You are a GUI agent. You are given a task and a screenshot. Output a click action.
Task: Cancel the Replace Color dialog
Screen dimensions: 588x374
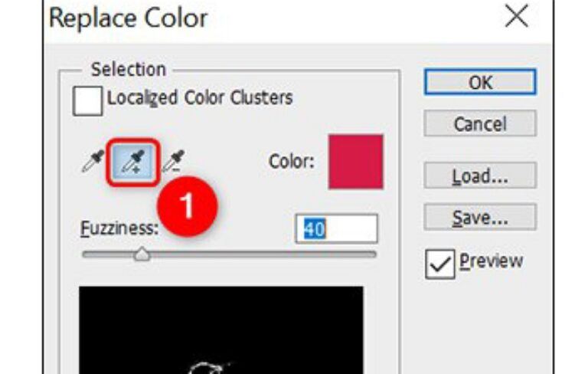click(x=480, y=123)
